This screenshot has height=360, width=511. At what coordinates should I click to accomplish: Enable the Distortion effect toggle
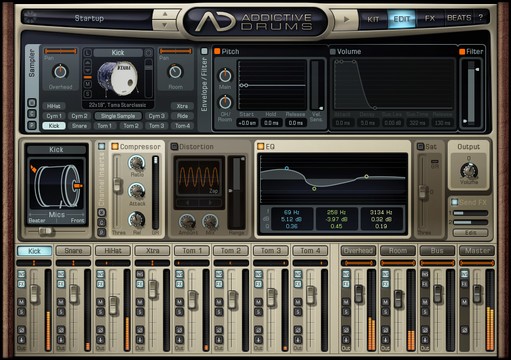[174, 146]
